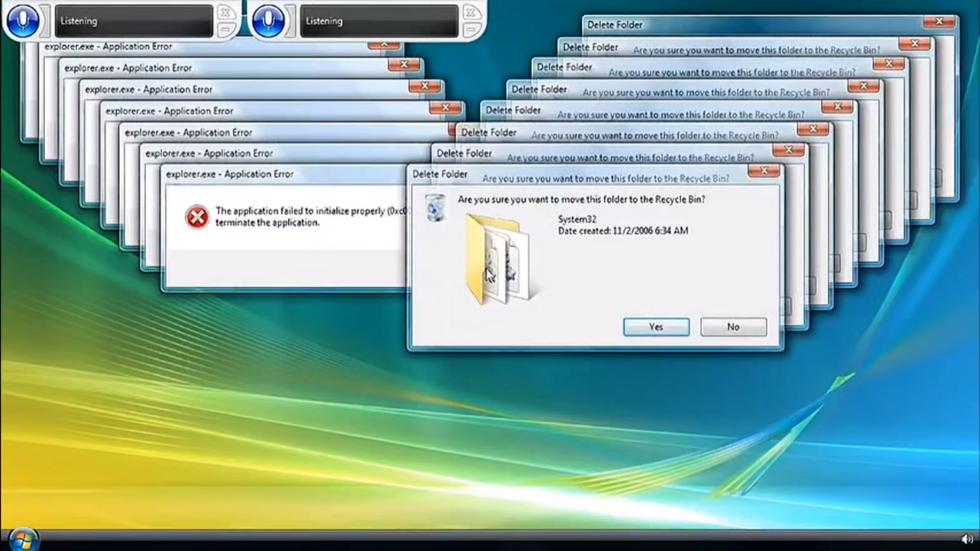980x551 pixels.
Task: Close the frontmost Delete Folder dialog
Action: (x=764, y=171)
